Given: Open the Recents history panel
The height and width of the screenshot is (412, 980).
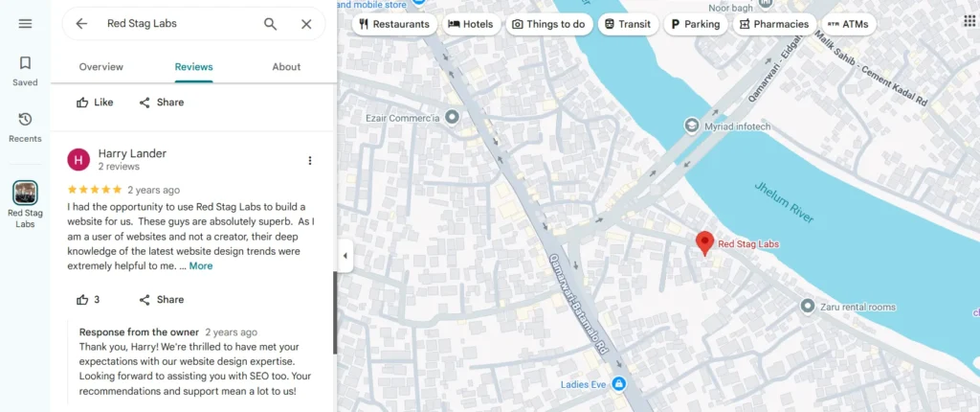Looking at the screenshot, I should (x=25, y=126).
